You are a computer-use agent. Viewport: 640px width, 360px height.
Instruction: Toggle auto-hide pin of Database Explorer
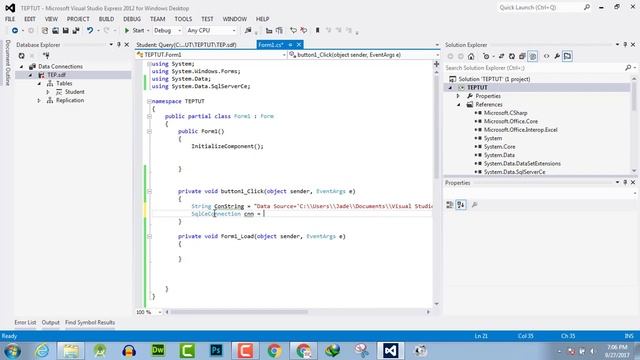pos(119,44)
